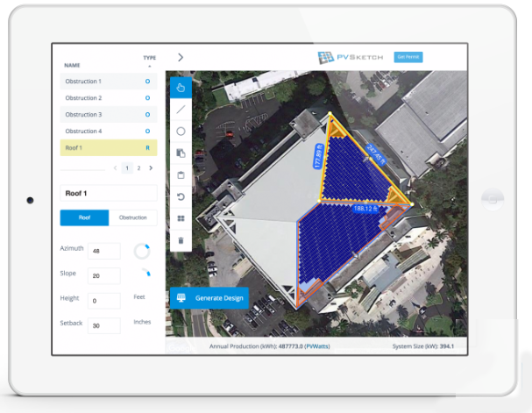Collapse the side panel with chevron arrow
This screenshot has height=413, width=532.
[x=180, y=57]
